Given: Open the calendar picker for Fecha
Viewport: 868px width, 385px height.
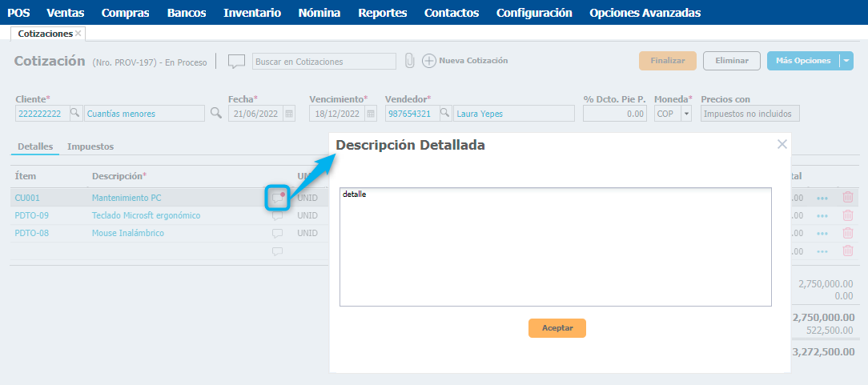Looking at the screenshot, I should point(290,114).
